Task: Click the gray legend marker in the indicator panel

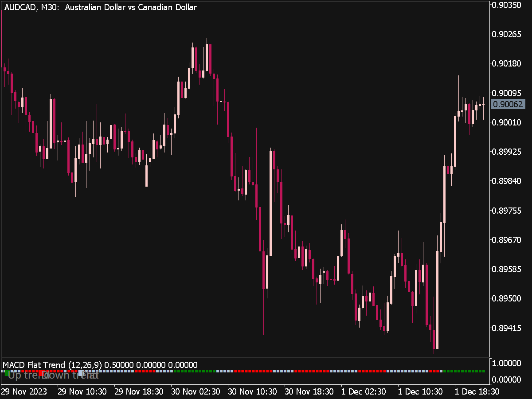Action: click(81, 372)
